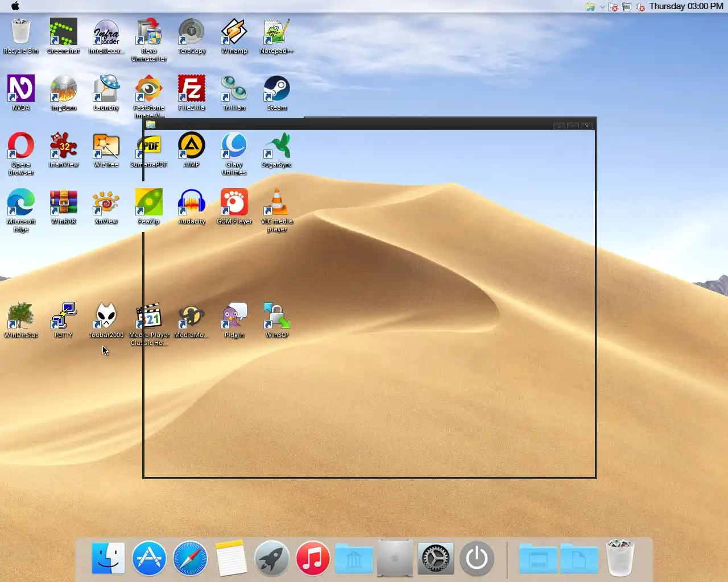The height and width of the screenshot is (582, 728).
Task: Open the WinRAR shortcut
Action: point(64,207)
